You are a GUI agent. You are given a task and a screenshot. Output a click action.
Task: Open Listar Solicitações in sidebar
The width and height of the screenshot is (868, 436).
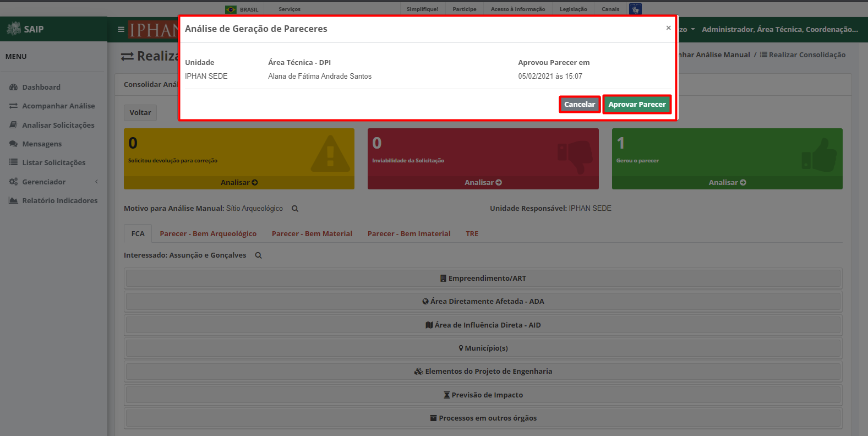[54, 162]
